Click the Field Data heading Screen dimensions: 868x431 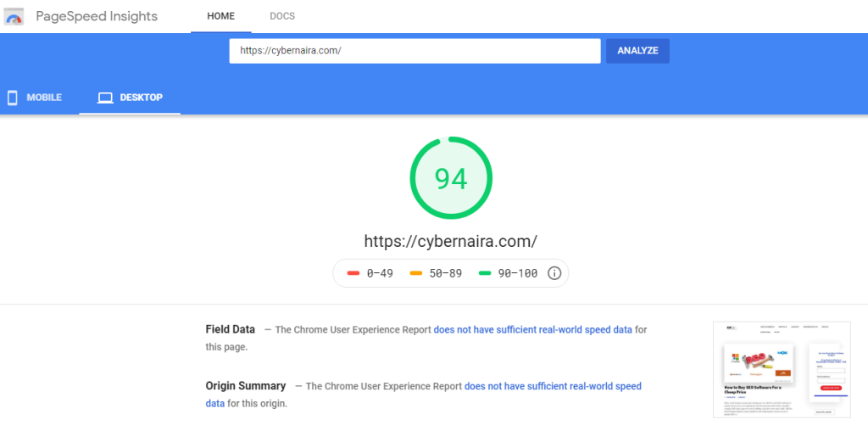230,329
